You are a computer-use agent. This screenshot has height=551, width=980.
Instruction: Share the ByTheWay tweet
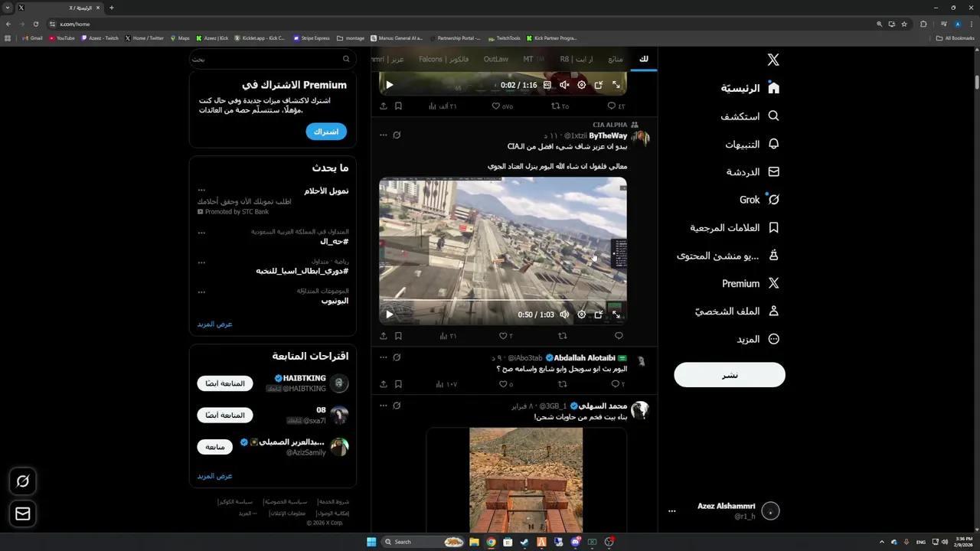point(384,336)
